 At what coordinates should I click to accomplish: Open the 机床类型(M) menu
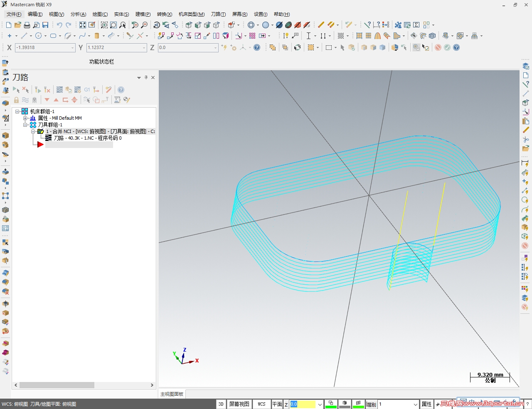click(x=192, y=14)
